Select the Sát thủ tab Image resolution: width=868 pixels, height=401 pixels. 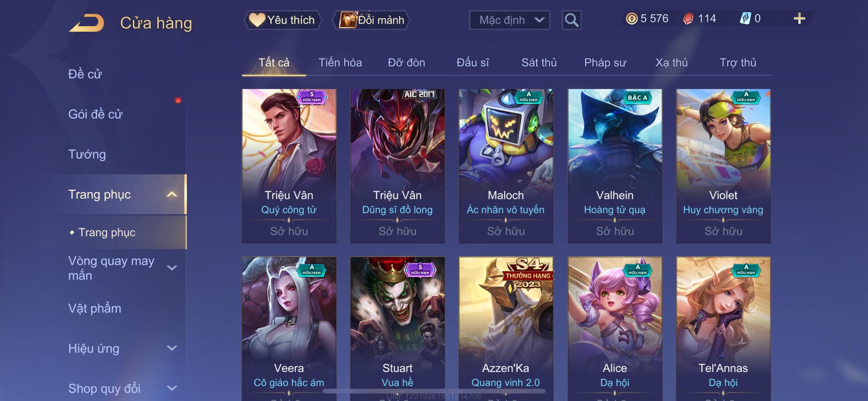[539, 63]
